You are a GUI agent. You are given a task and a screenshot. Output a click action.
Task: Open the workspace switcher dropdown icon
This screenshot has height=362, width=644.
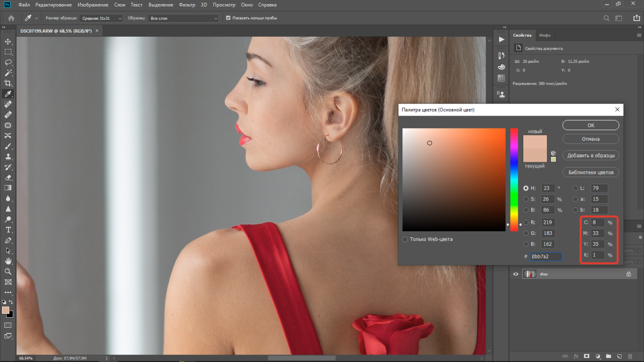(620, 18)
